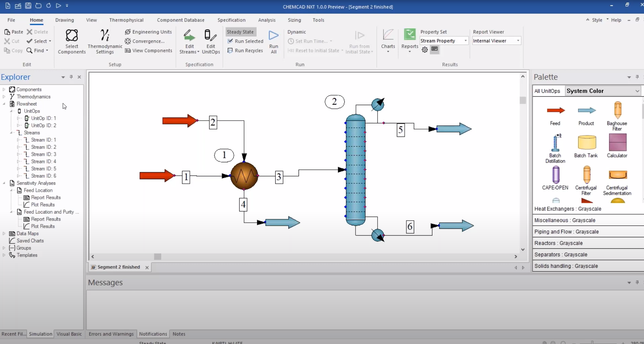Switch to Steady State mode
644x344 pixels.
[241, 32]
